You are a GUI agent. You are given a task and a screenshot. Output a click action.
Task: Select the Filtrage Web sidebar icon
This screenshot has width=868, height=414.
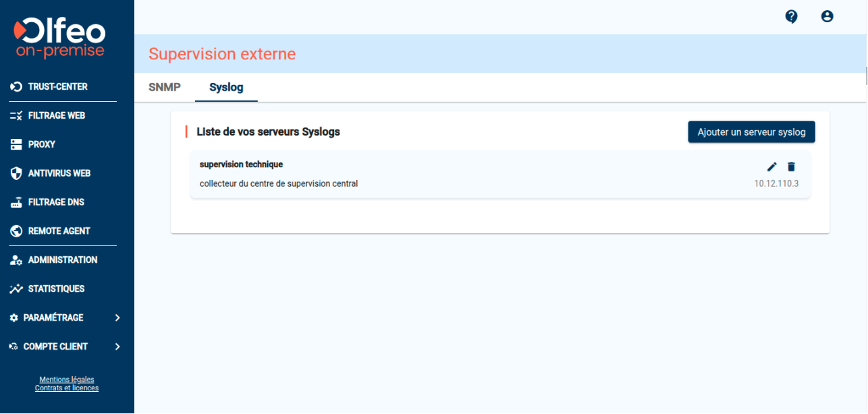point(16,115)
